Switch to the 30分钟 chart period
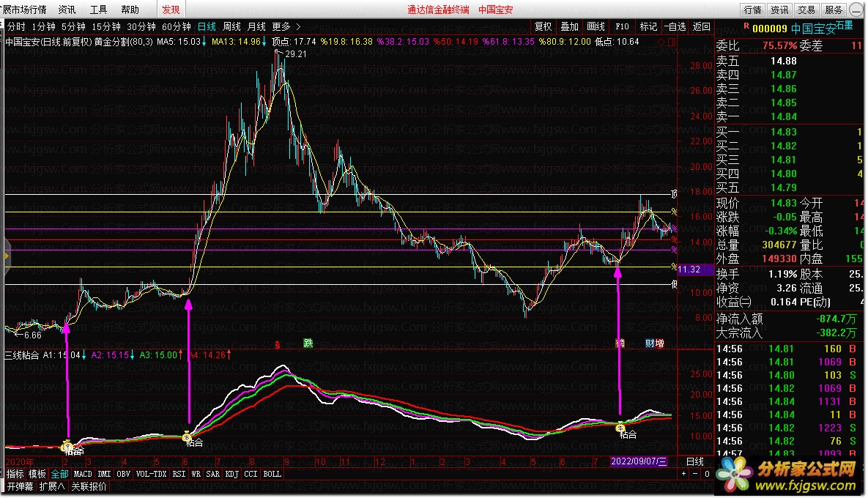Screen dimensions: 868x498 (141, 26)
